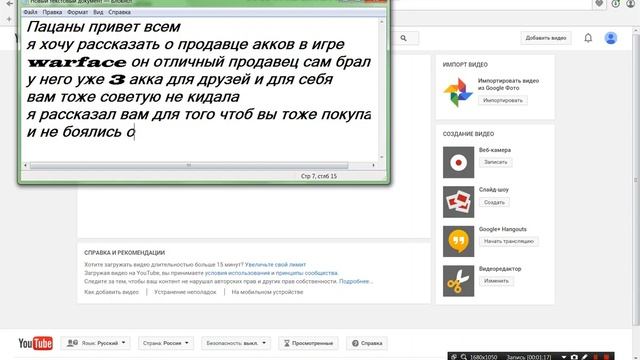Click the YouTube search magnifier button
The width and height of the screenshot is (640, 360).
[403, 38]
